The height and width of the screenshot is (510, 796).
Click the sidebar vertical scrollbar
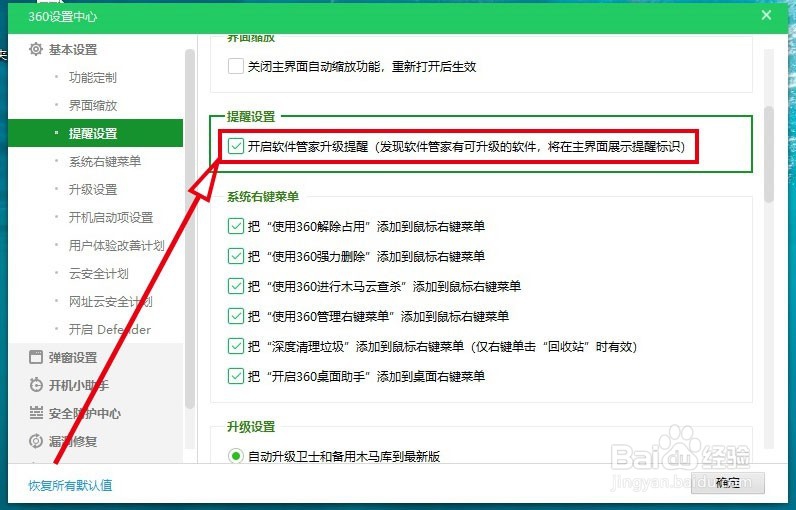[x=190, y=228]
